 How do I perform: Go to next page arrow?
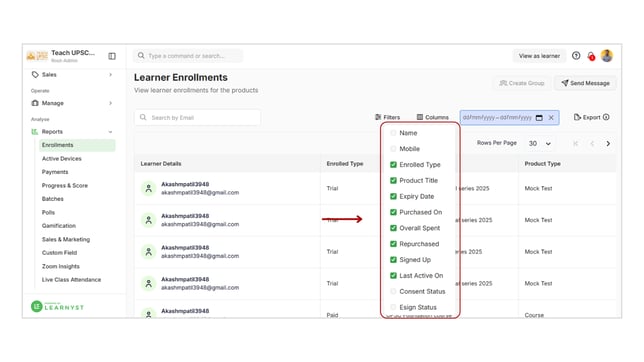pyautogui.click(x=608, y=143)
